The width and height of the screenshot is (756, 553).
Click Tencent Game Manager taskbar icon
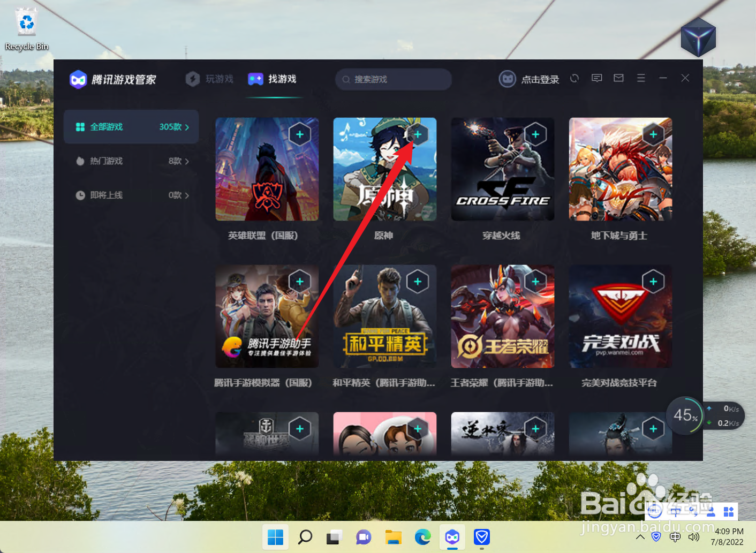click(452, 537)
